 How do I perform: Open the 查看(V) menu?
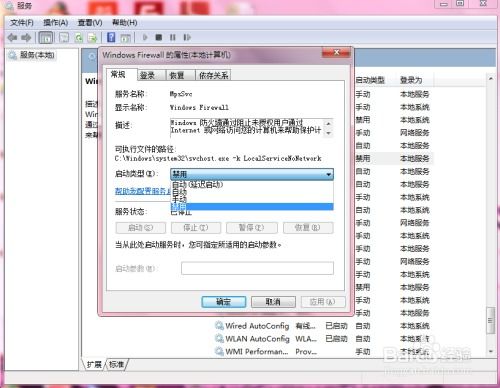(90, 23)
